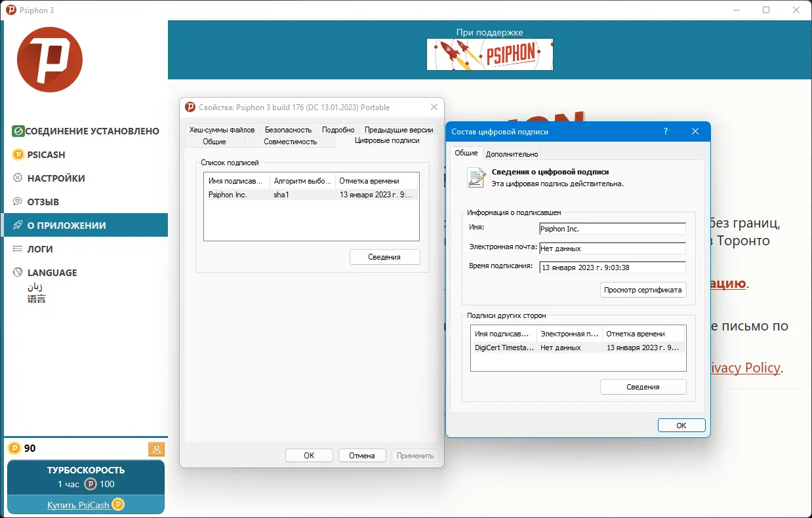The image size is (812, 518).
Task: Click the green connected checkmark icon
Action: tap(18, 131)
